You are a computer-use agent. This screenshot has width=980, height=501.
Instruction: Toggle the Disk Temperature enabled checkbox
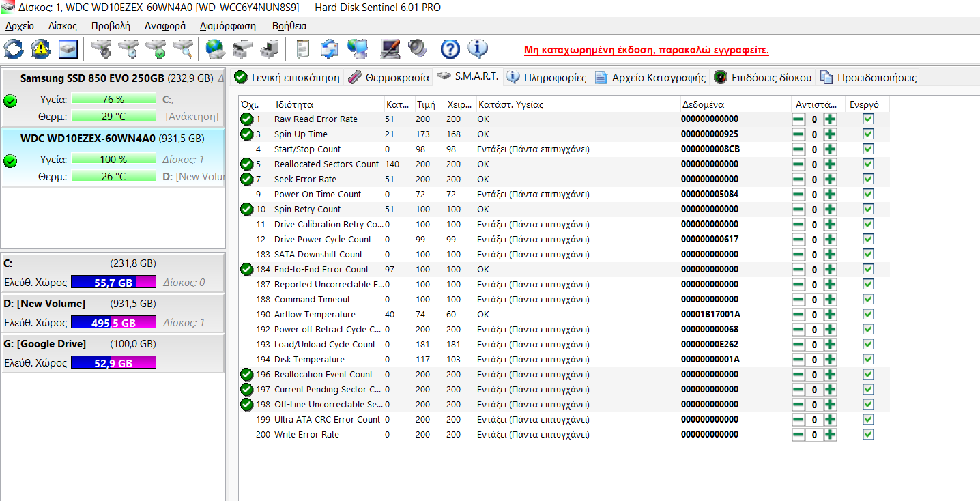click(867, 359)
